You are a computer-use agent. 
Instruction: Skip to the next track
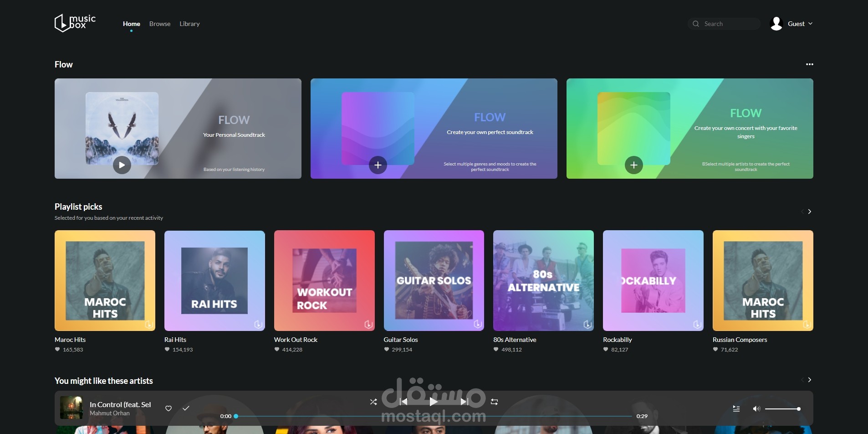tap(464, 402)
